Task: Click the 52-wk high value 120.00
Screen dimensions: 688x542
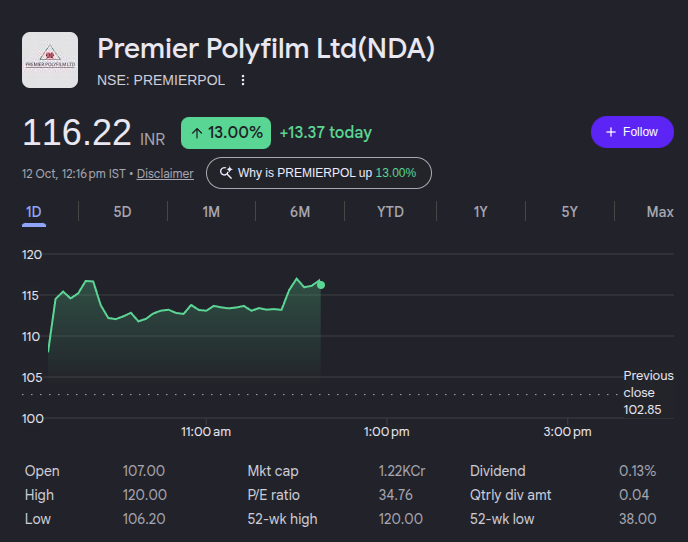Action: pyautogui.click(x=401, y=519)
